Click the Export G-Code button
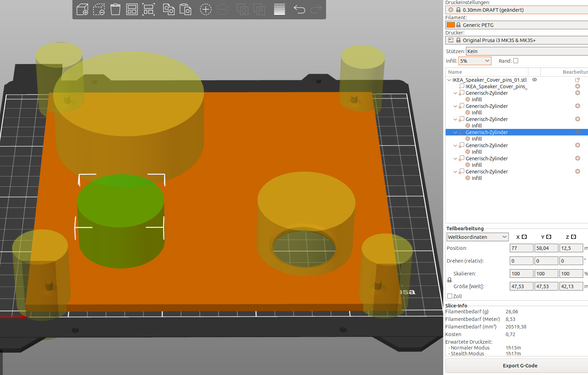 point(520,366)
